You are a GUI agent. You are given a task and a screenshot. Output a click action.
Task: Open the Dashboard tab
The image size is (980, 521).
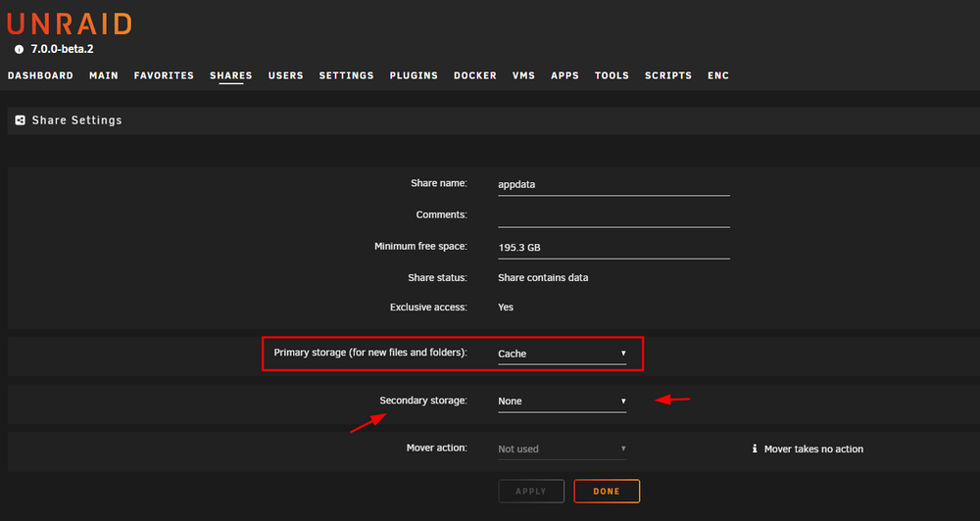[x=40, y=75]
